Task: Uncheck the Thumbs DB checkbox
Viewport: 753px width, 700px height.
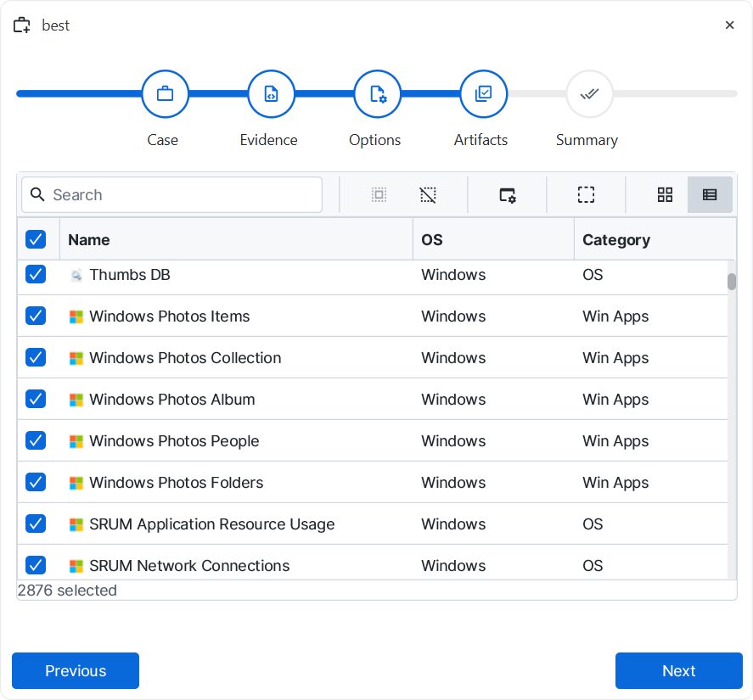Action: 36,274
